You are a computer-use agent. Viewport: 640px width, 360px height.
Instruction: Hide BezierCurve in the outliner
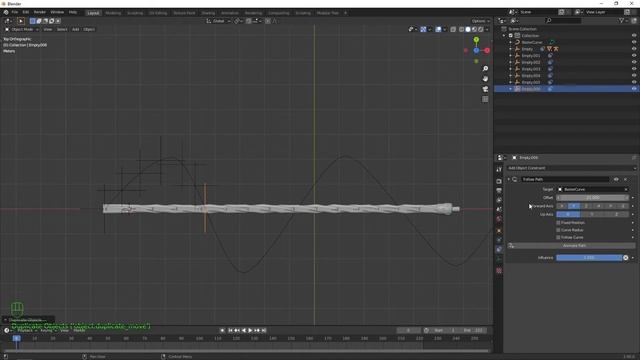point(634,42)
